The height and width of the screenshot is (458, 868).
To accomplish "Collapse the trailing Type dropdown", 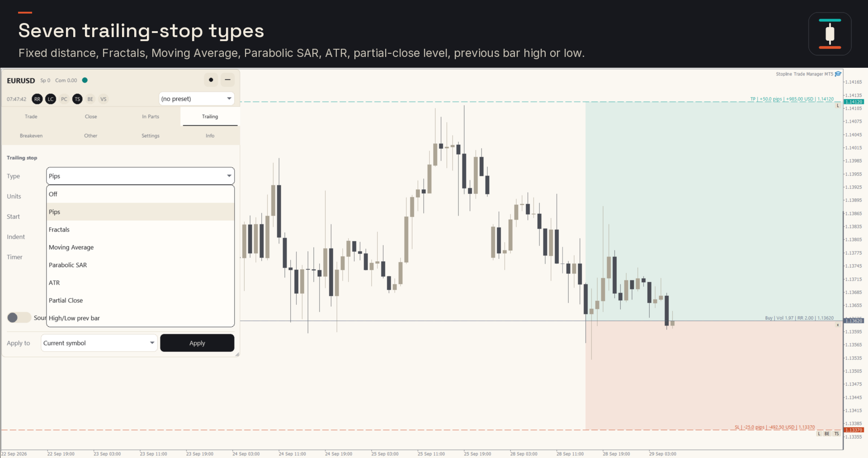I will tap(141, 176).
